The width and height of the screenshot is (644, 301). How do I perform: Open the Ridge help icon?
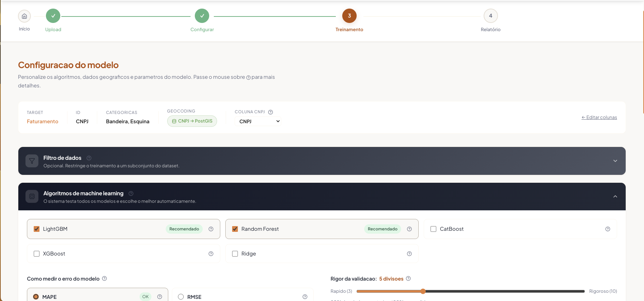tap(409, 254)
